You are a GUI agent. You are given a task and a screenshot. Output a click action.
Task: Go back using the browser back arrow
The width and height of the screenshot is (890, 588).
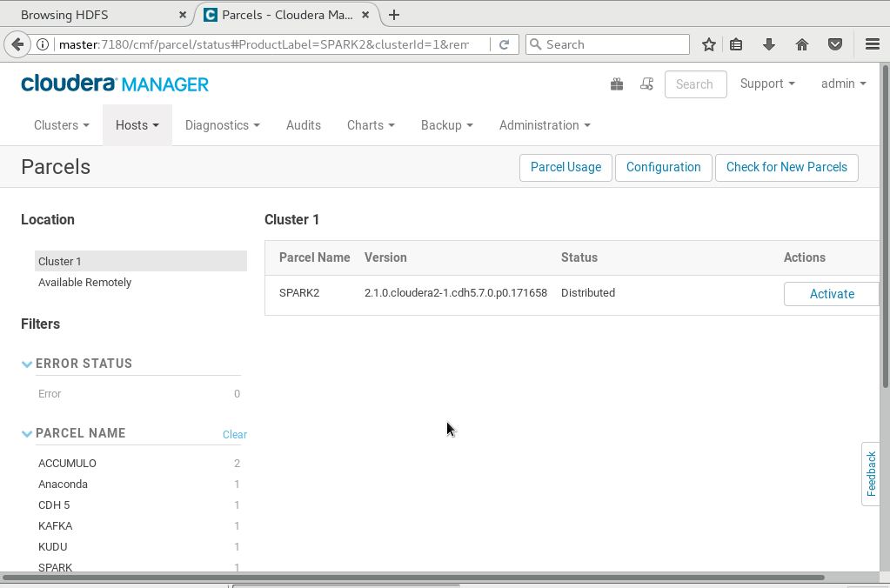(x=17, y=44)
